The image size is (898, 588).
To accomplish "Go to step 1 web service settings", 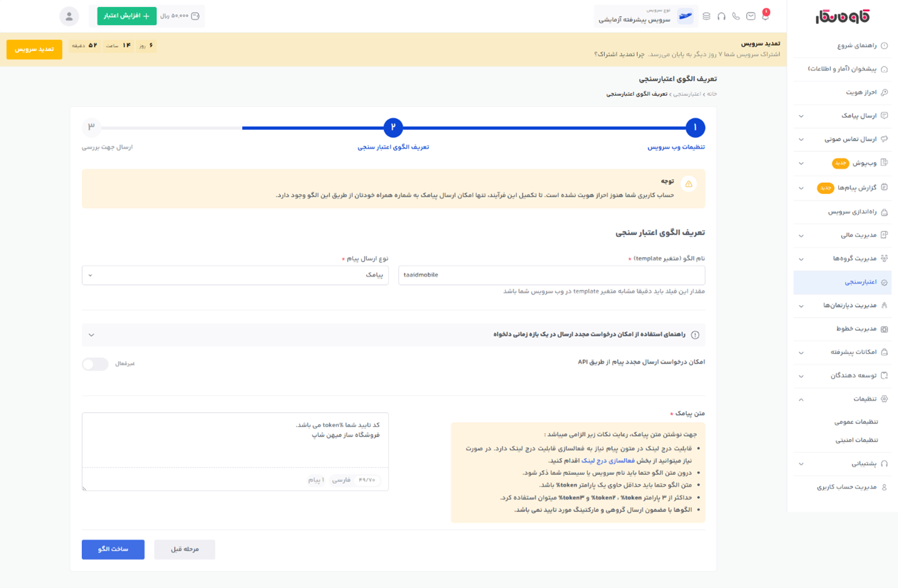I will pos(695,128).
